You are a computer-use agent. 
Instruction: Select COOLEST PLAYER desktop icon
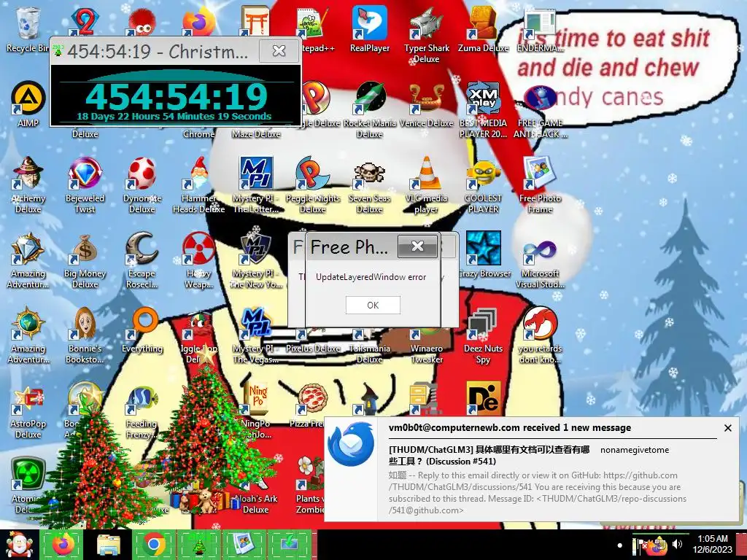(483, 186)
